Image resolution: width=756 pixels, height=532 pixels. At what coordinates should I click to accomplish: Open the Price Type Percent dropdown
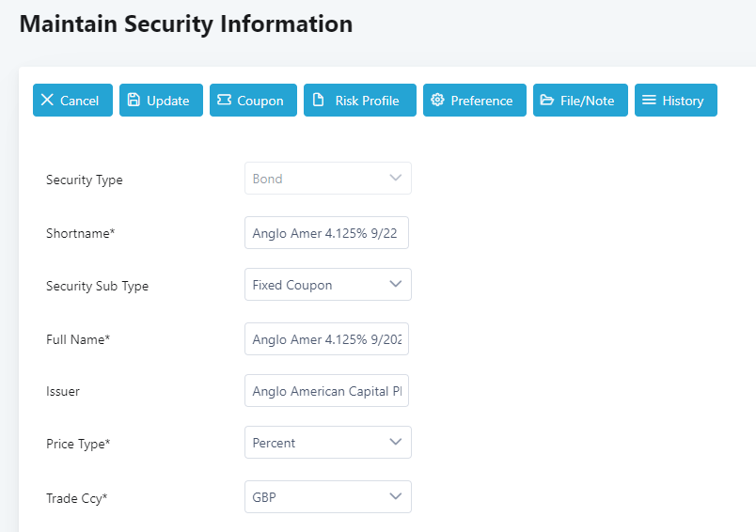[395, 442]
